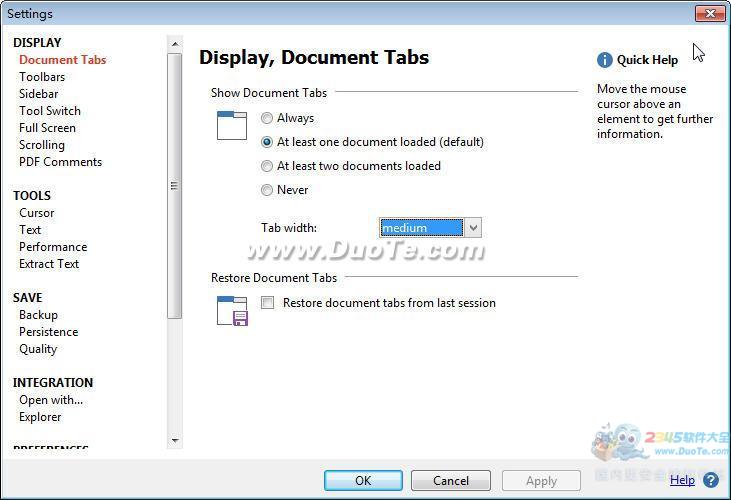Open the Explorer integration settings

[x=40, y=417]
